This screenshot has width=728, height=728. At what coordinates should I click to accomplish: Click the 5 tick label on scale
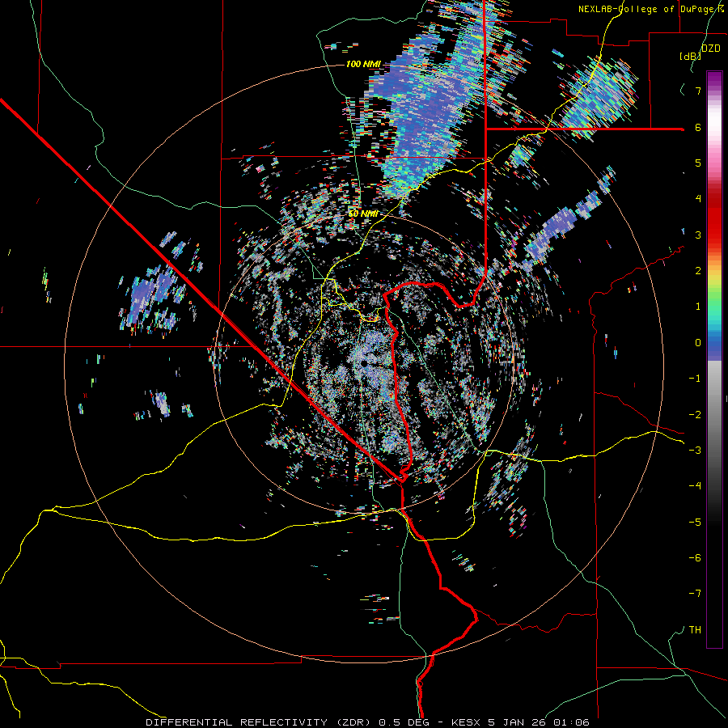pyautogui.click(x=698, y=163)
